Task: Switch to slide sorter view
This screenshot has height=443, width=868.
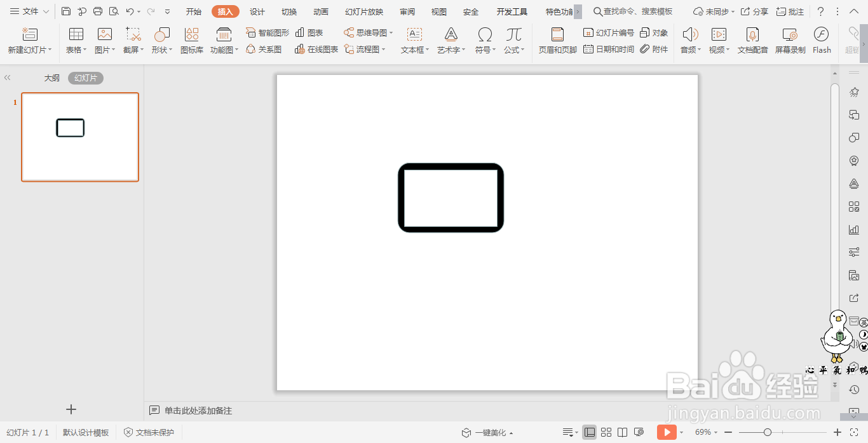Action: point(606,432)
